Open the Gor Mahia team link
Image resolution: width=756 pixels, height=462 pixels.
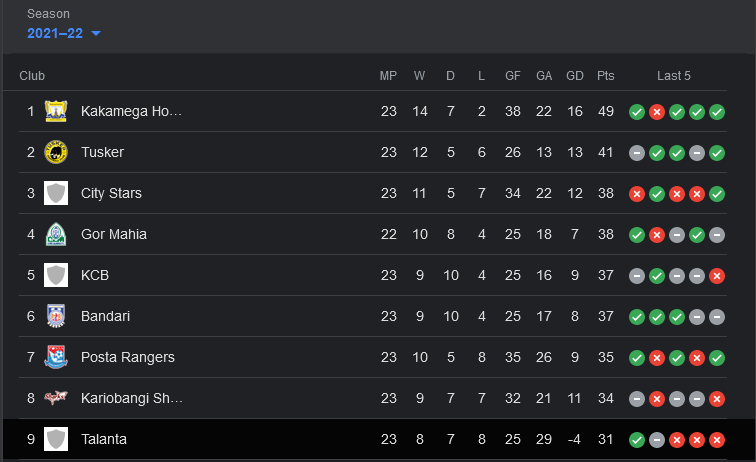pos(114,234)
